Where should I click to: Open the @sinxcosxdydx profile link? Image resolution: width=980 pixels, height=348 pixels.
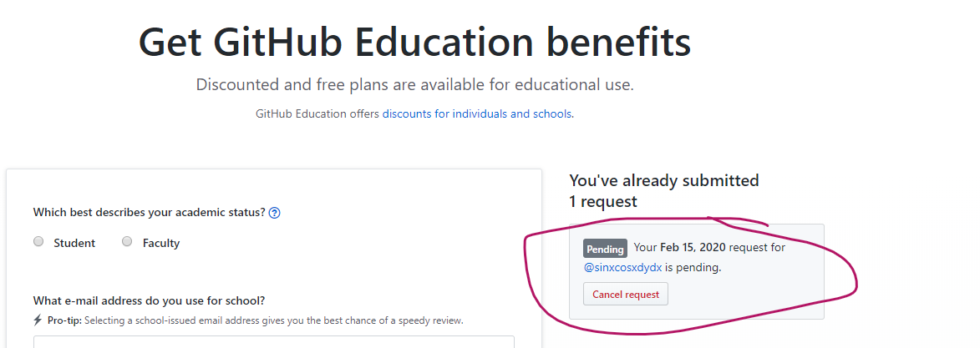point(622,268)
